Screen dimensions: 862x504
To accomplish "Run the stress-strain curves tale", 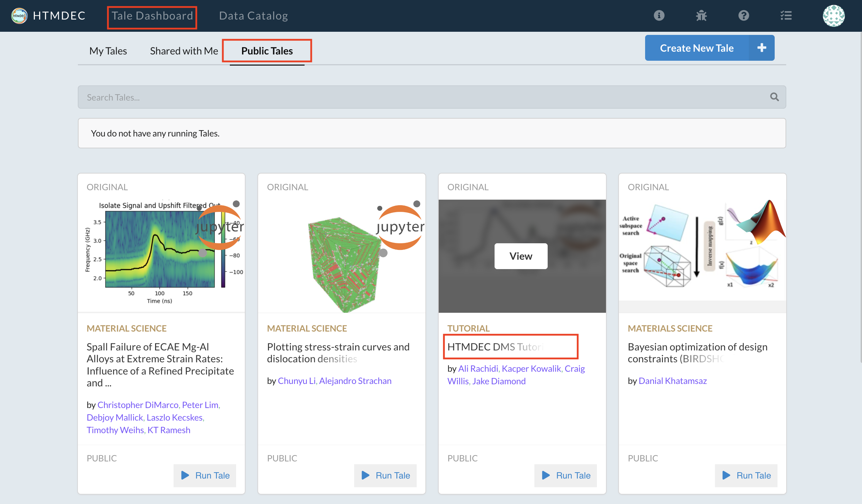I will 385,475.
